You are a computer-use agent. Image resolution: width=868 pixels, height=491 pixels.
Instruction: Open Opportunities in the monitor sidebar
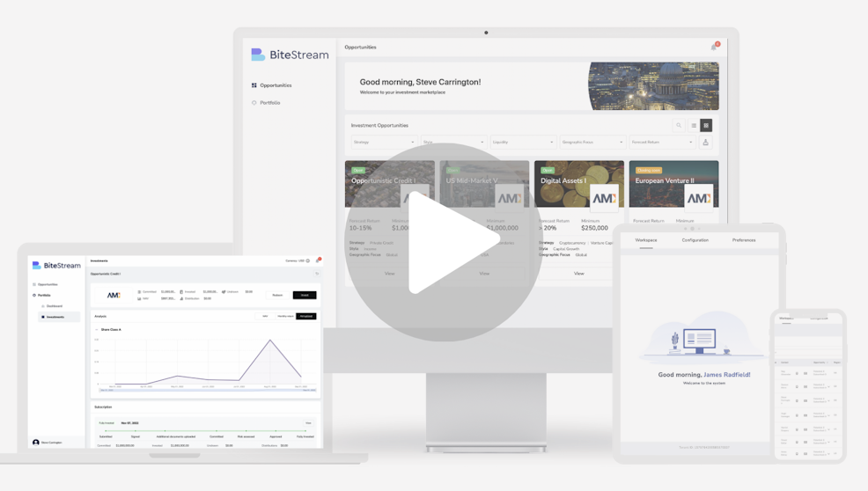tap(272, 85)
